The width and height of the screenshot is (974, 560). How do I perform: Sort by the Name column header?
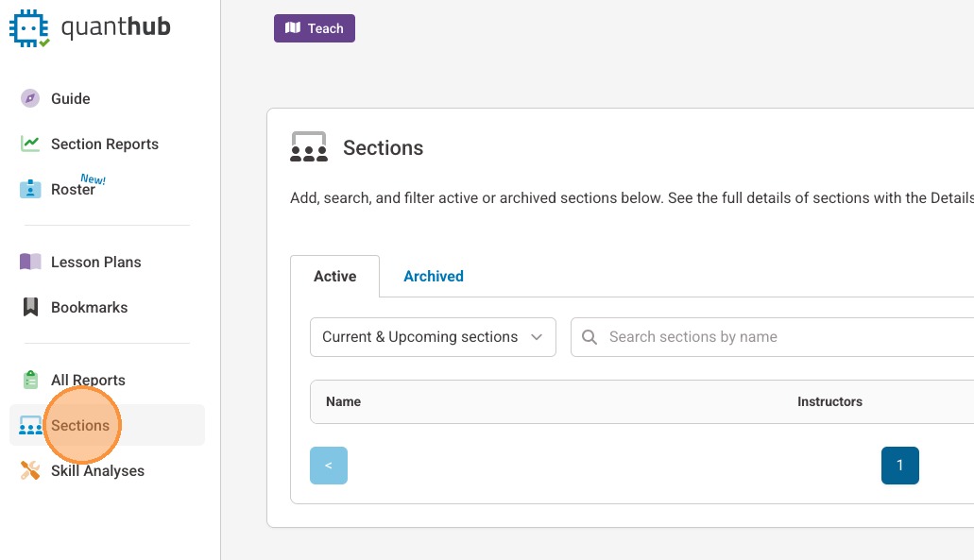343,401
